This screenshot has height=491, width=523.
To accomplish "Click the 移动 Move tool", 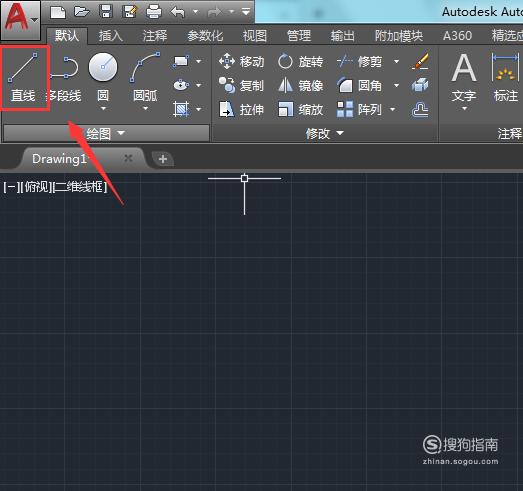I will 241,61.
